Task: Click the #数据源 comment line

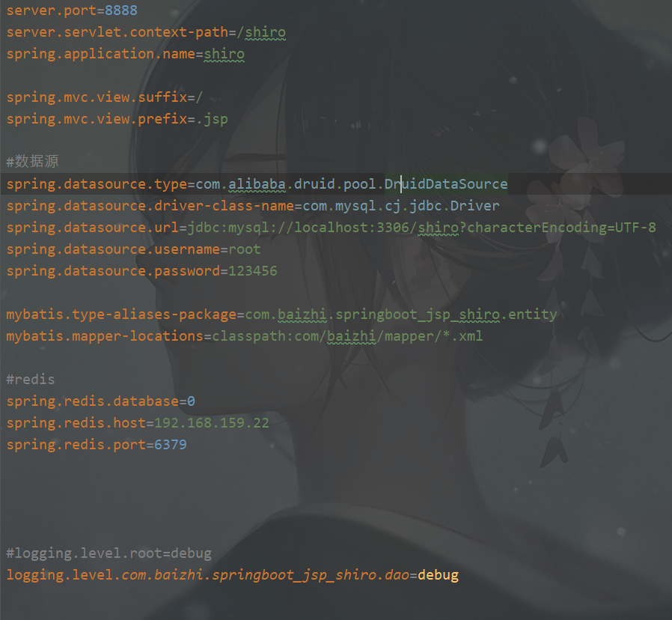Action: point(33,162)
